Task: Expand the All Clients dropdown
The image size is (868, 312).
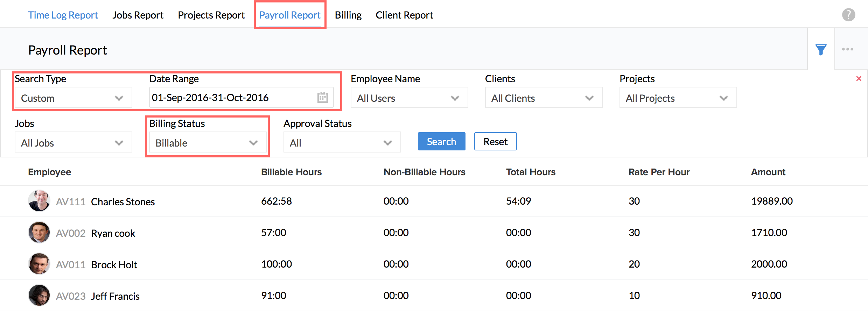Action: tap(543, 98)
